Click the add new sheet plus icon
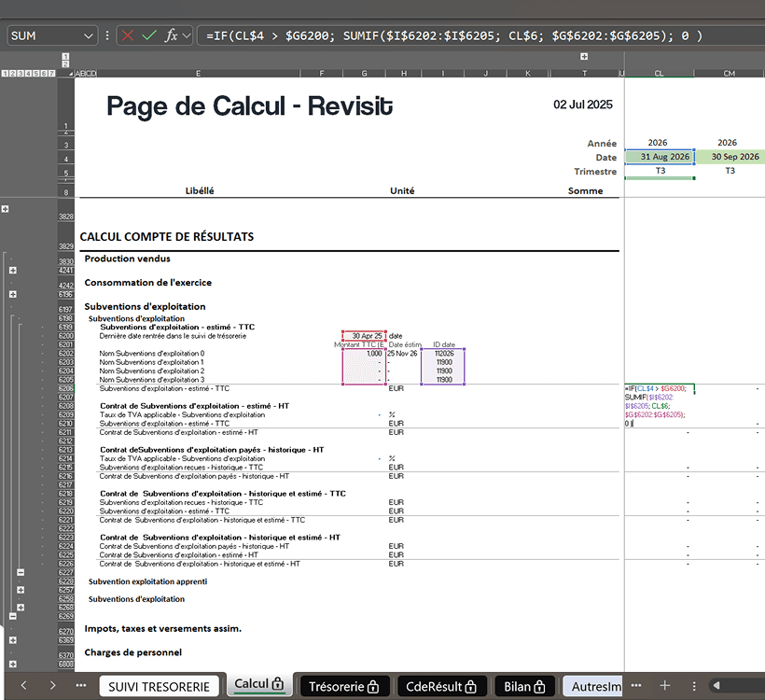 [665, 685]
